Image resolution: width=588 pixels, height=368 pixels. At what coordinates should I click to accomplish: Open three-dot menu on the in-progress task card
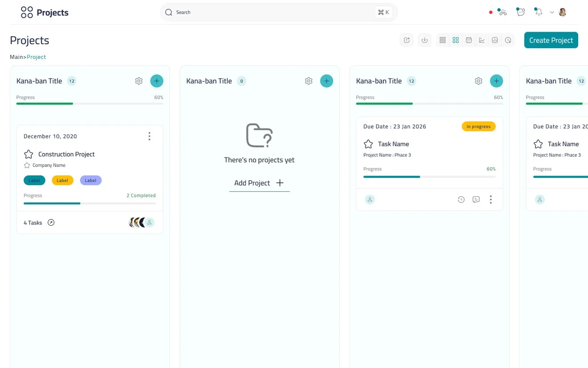490,199
